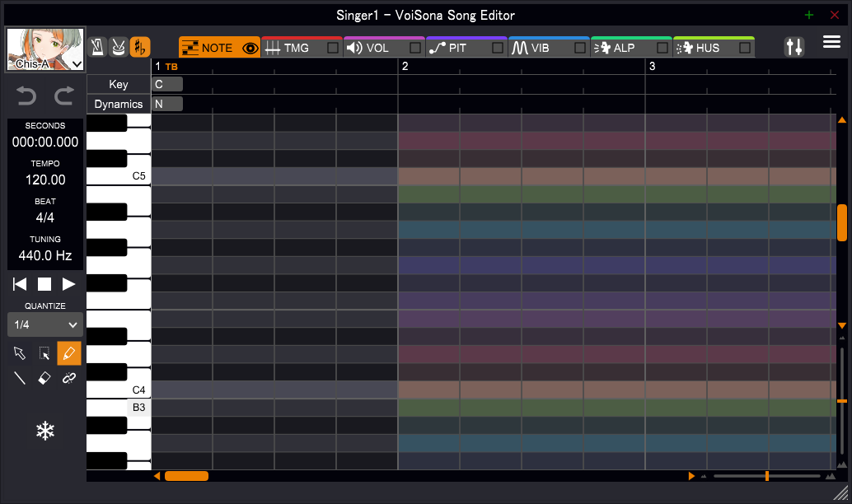Check the TMG display checkbox

click(333, 48)
